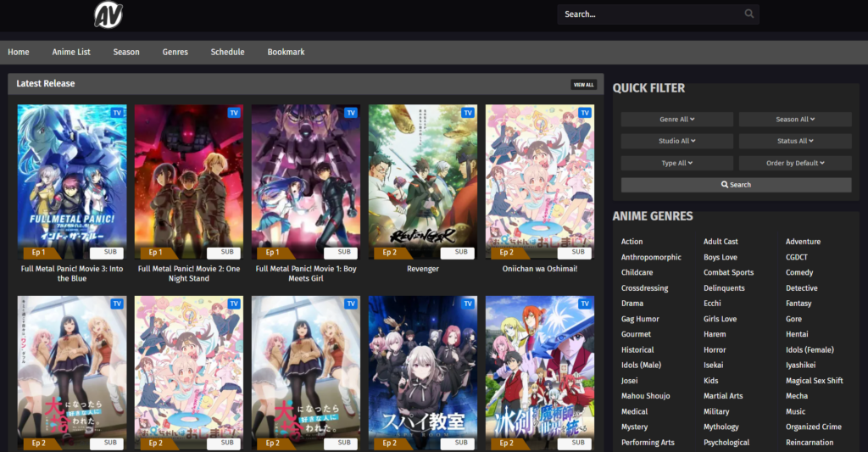
Task: Click the AV site logo
Action: coord(108,15)
